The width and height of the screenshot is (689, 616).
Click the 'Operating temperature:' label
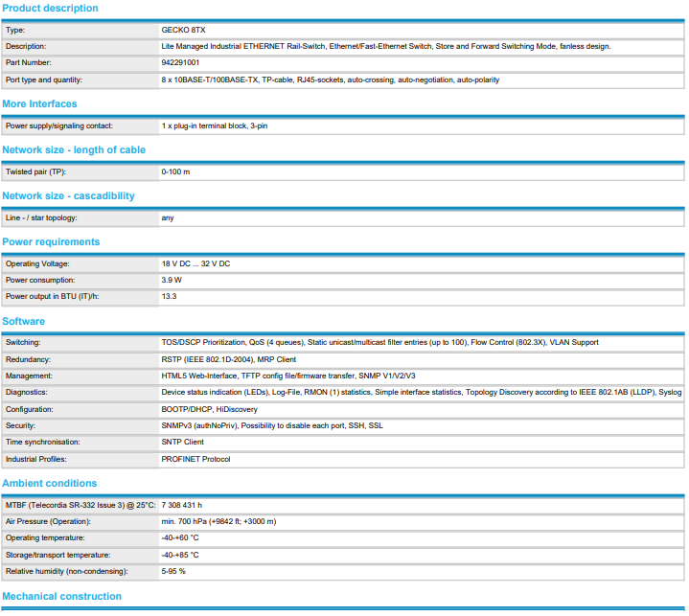tap(45, 537)
